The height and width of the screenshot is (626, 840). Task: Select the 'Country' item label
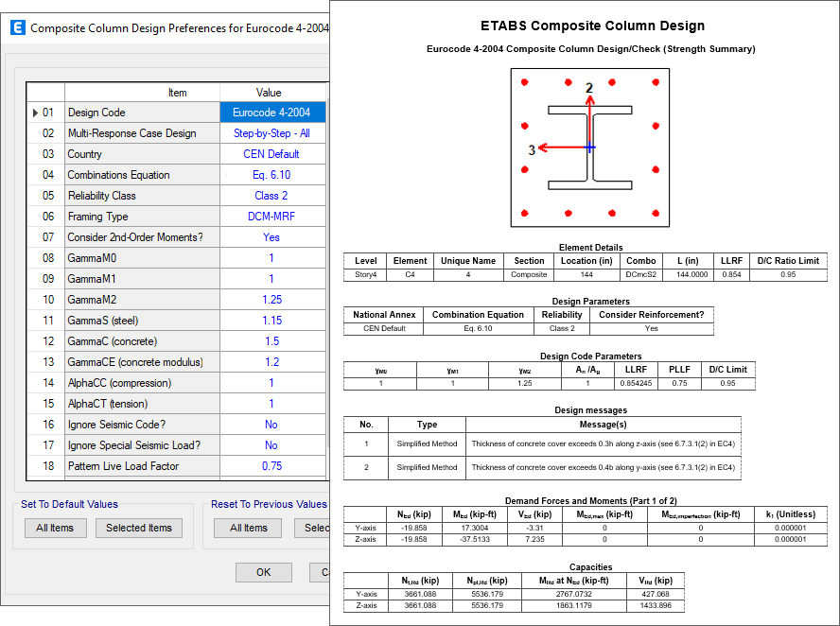click(84, 154)
